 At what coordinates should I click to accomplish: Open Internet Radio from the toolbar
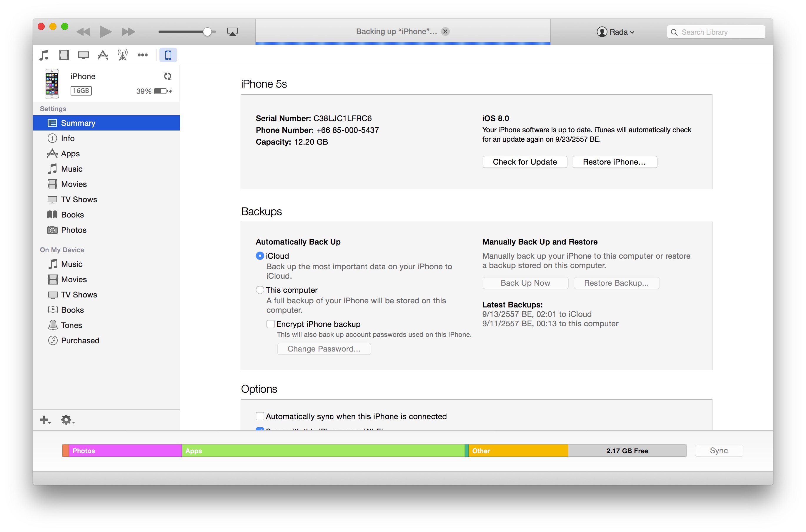click(122, 55)
